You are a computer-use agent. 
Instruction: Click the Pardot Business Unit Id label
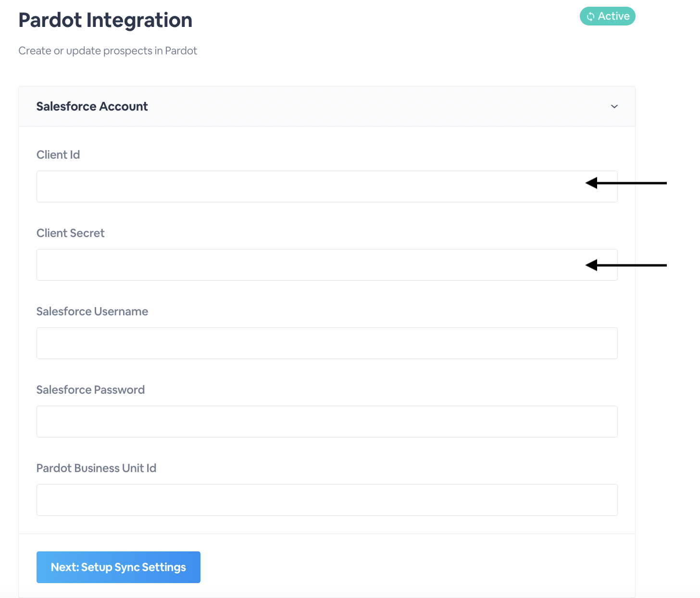point(96,468)
